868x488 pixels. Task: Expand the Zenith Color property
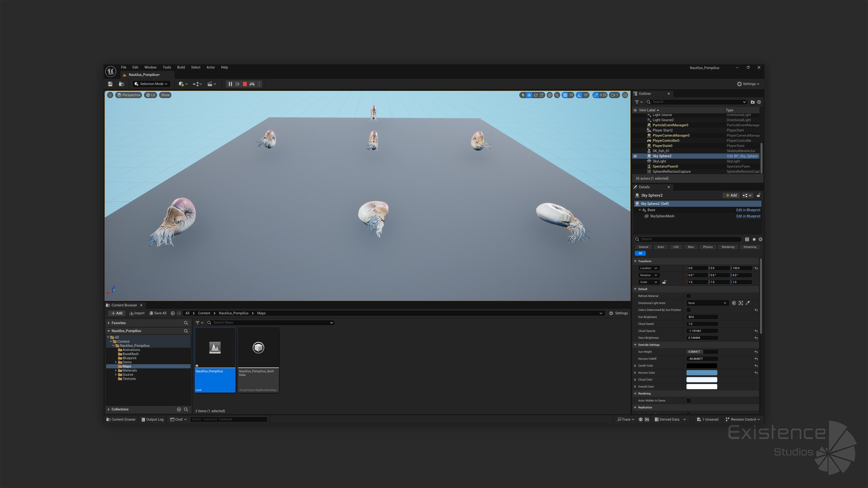(636, 366)
